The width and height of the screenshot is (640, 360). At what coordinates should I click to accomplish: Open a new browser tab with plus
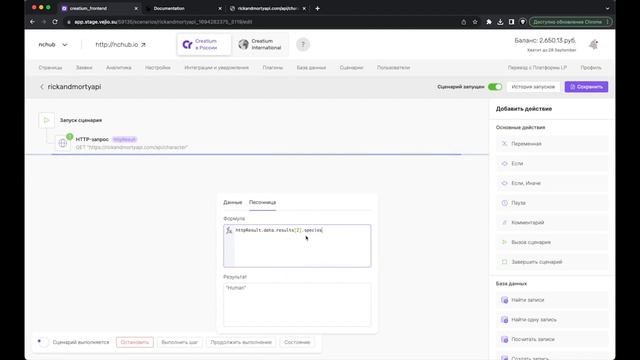coord(318,8)
